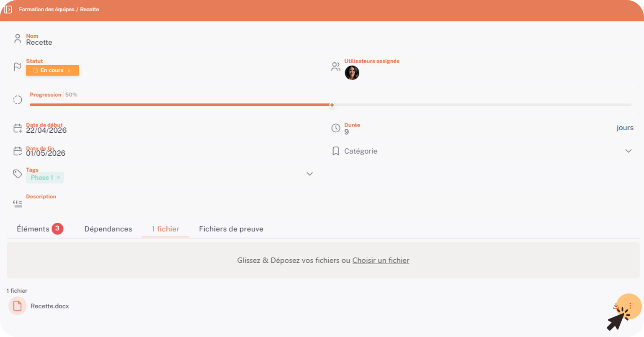This screenshot has width=644, height=337.
Task: Click the Formation des équipes breadcrumb
Action: [46, 9]
